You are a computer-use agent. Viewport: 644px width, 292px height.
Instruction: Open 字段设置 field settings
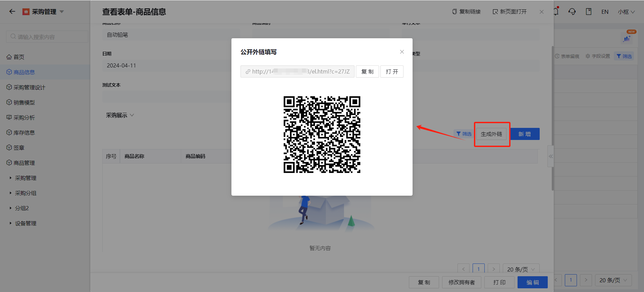pos(598,56)
